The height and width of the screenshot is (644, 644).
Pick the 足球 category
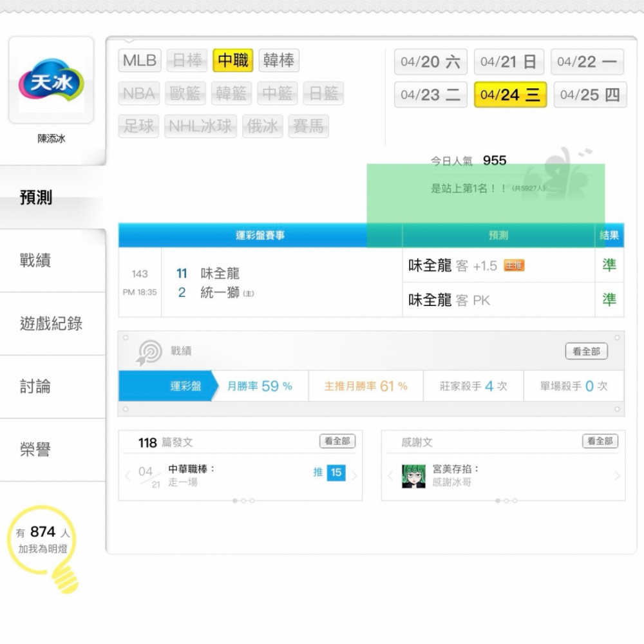(x=139, y=126)
